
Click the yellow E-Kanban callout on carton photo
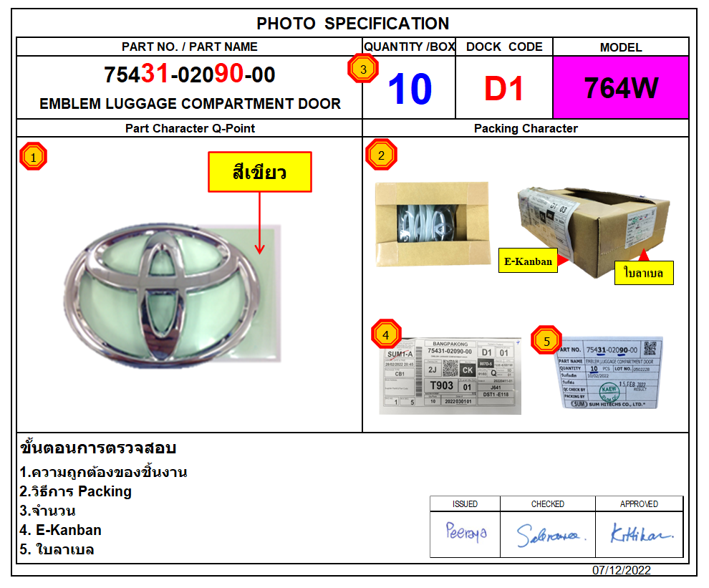tap(528, 261)
